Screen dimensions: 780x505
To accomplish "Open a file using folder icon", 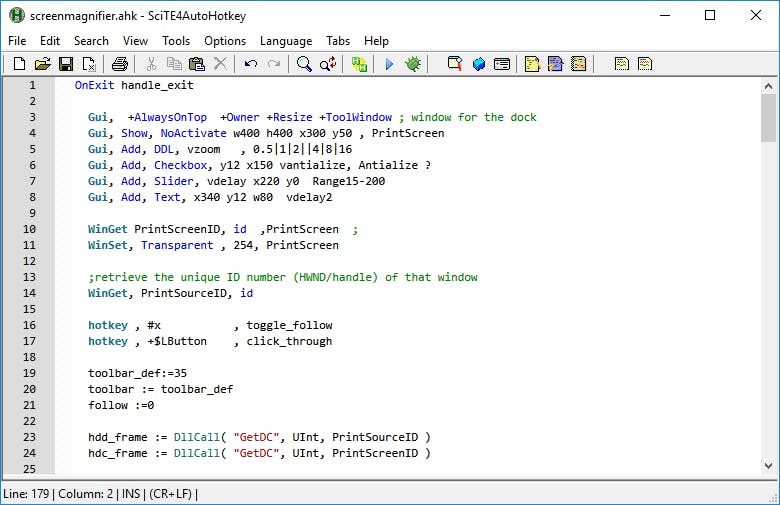I will click(x=43, y=64).
